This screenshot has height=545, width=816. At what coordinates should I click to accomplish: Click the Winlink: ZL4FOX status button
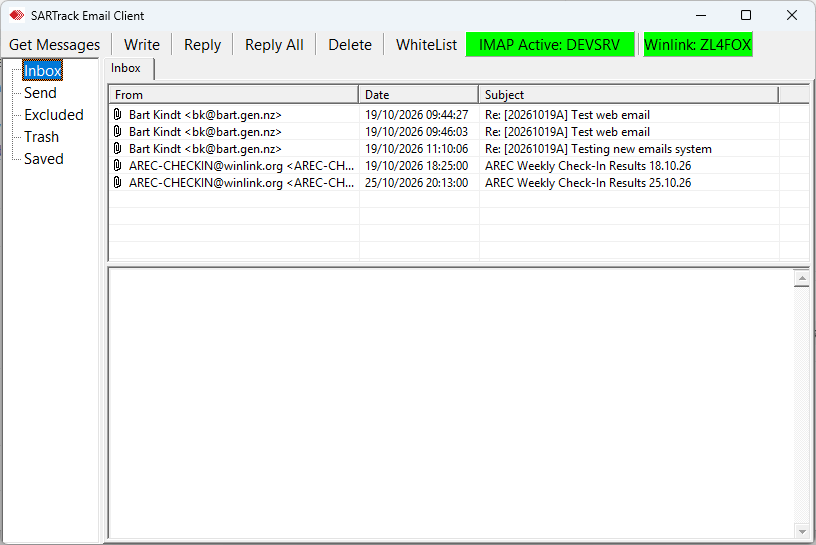pos(698,45)
